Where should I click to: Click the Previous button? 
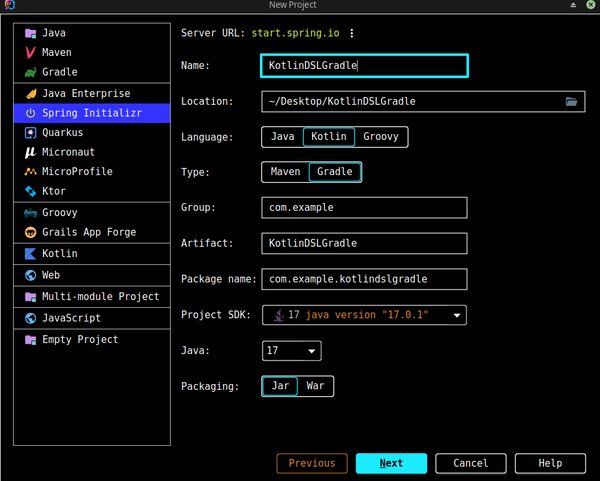312,463
